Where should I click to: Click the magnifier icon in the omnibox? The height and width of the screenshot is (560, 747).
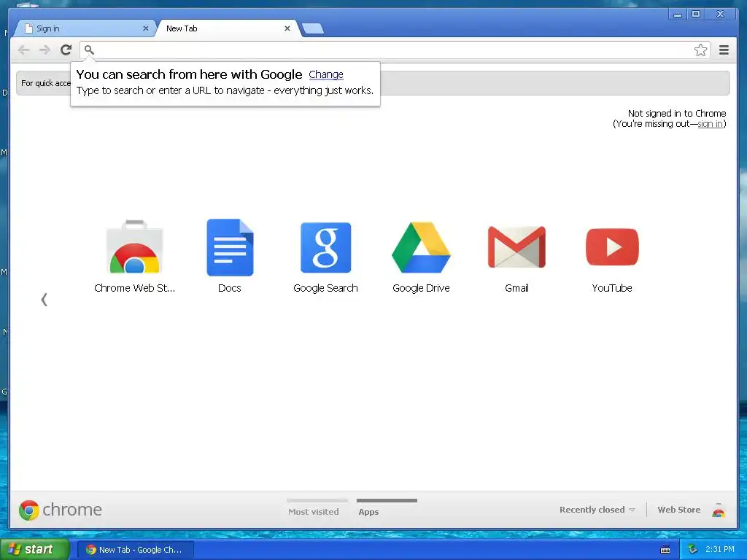(89, 50)
